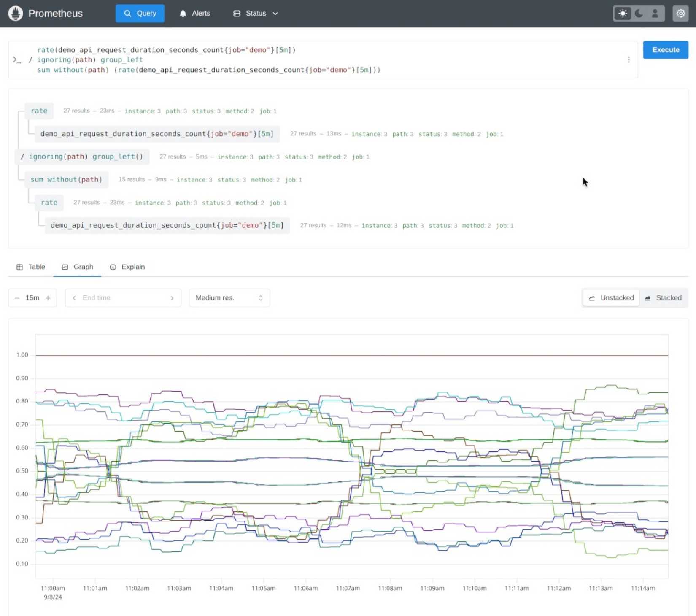The width and height of the screenshot is (696, 616).
Task: Select the user profile theme toggle icon
Action: click(x=655, y=13)
